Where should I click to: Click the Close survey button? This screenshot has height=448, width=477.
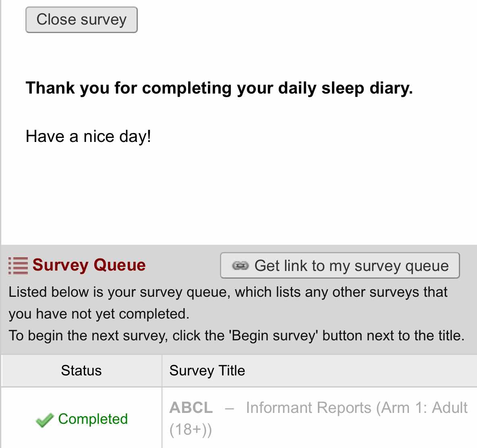(x=81, y=20)
